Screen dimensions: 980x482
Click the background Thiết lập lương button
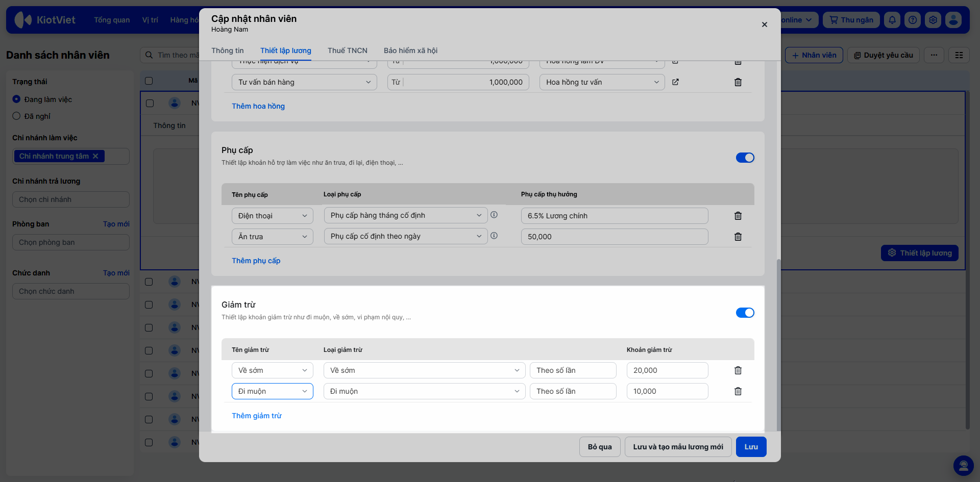tap(920, 253)
